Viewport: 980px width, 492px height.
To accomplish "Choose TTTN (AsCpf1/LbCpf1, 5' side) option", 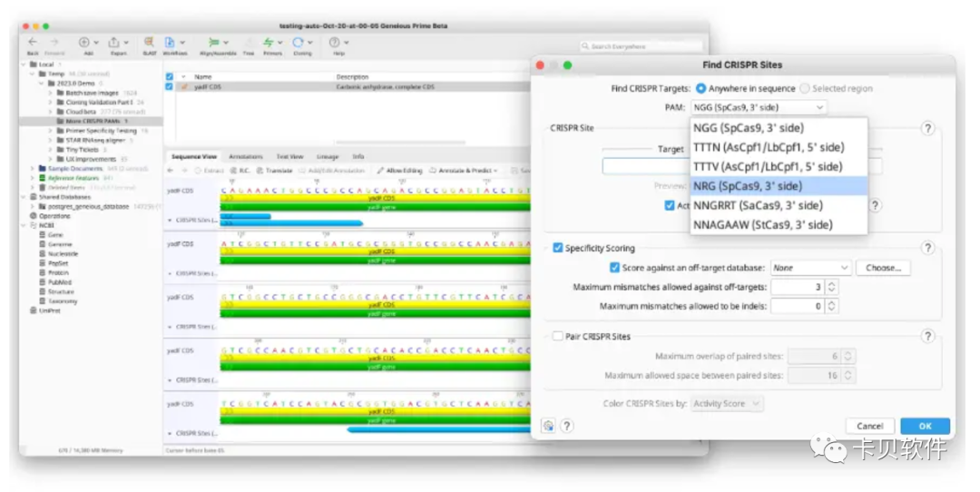I will [779, 147].
